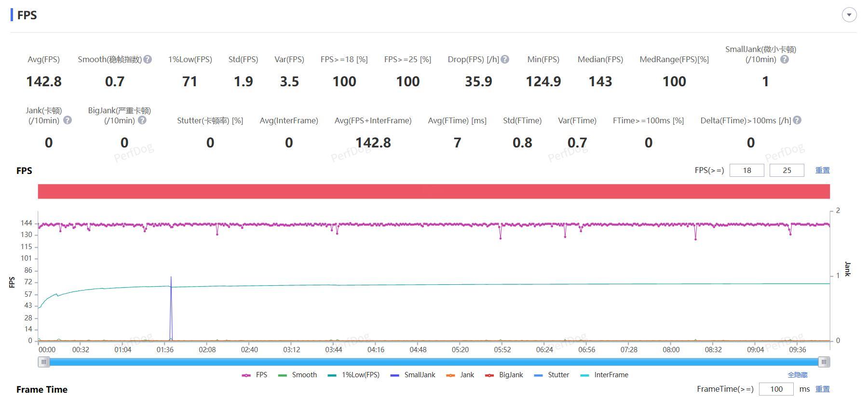Viewport: 868px width, 397px height.
Task: Toggle the Smooth series in the legend
Action: click(x=298, y=375)
